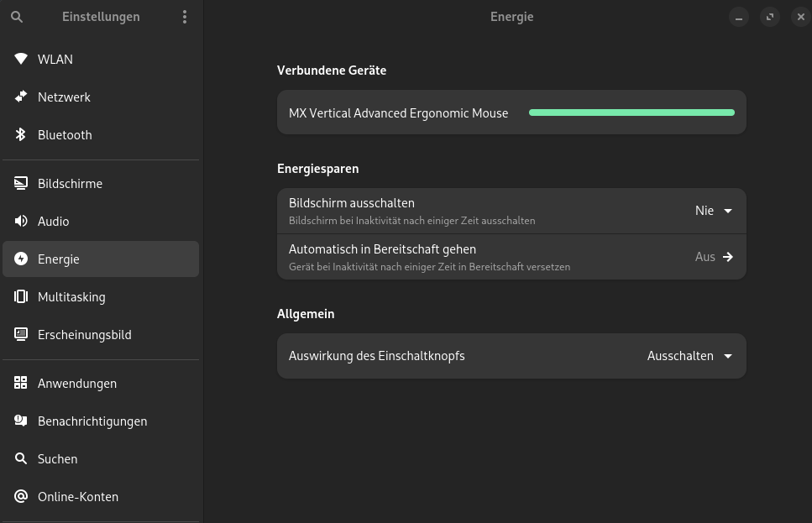This screenshot has width=812, height=523.
Task: Select Suchen in the sidebar
Action: coord(57,458)
